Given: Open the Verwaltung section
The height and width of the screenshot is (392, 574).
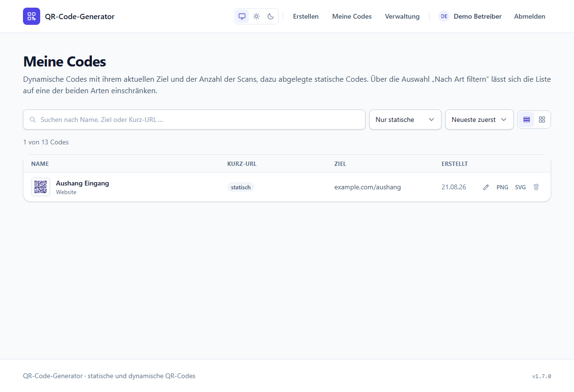Looking at the screenshot, I should [402, 16].
